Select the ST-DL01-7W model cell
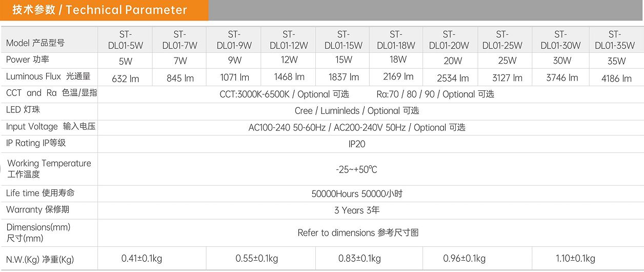644x272 pixels. click(x=179, y=40)
